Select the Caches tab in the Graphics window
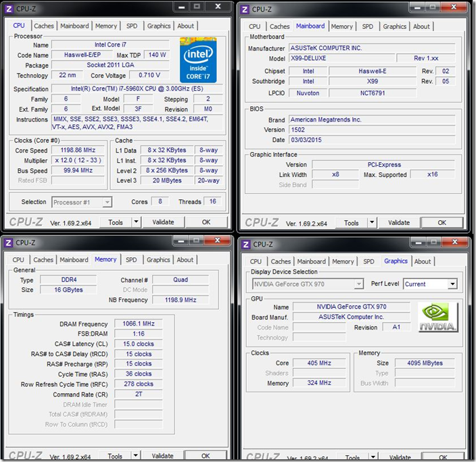 pos(281,261)
